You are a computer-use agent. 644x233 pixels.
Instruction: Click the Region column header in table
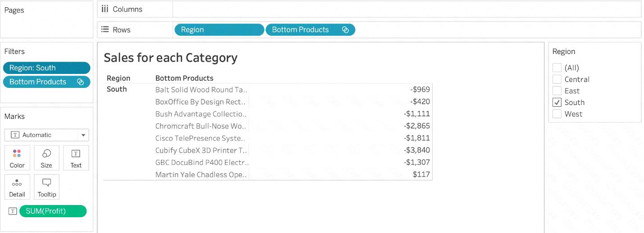click(119, 78)
